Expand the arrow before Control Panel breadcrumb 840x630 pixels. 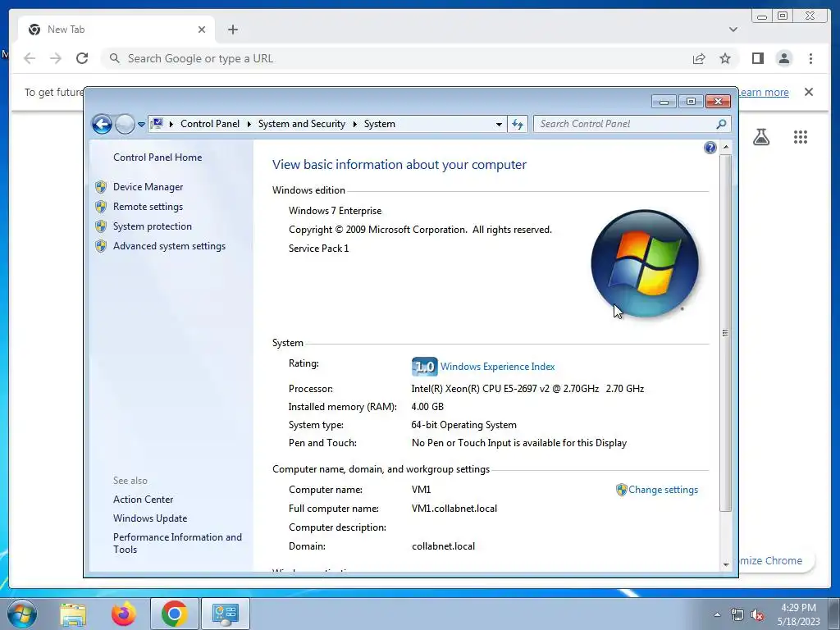171,125
